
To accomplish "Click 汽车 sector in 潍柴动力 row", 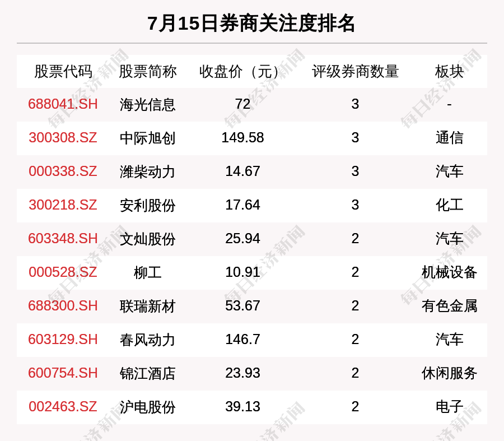I will [x=449, y=171].
